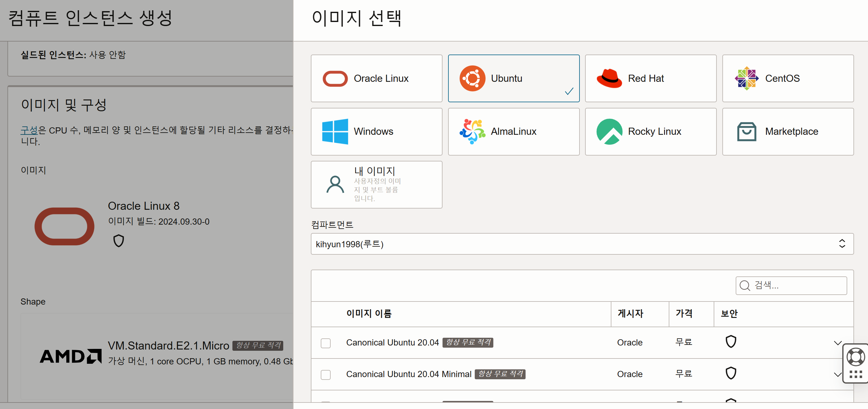Click the up-down arrows of compartment selector

point(842,244)
